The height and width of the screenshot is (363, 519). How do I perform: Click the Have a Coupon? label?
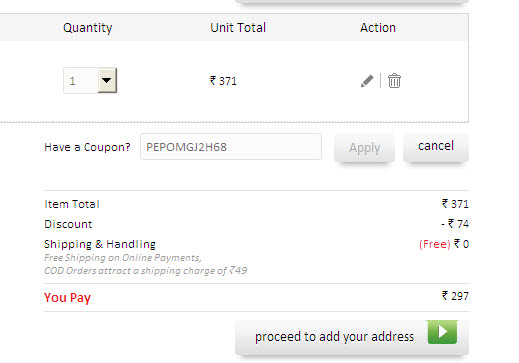[87, 147]
